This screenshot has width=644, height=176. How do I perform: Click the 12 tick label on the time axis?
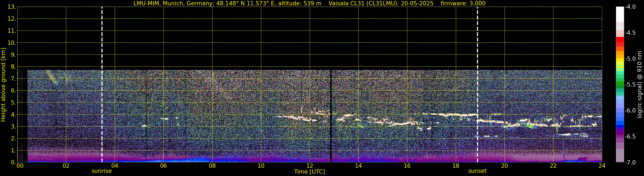click(x=310, y=166)
